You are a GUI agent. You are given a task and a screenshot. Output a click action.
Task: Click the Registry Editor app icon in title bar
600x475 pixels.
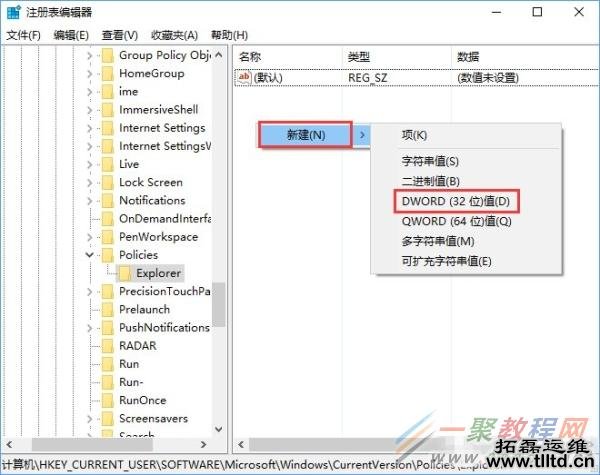(x=13, y=12)
